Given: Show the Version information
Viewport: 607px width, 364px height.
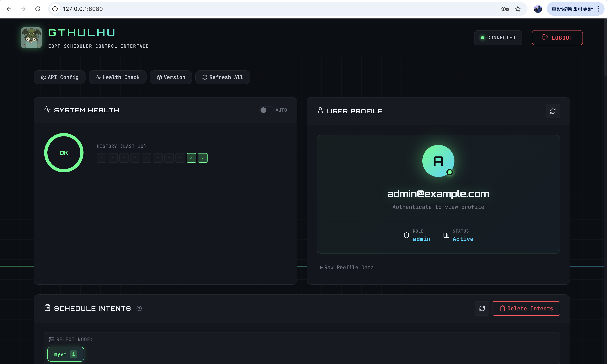Looking at the screenshot, I should (x=171, y=77).
